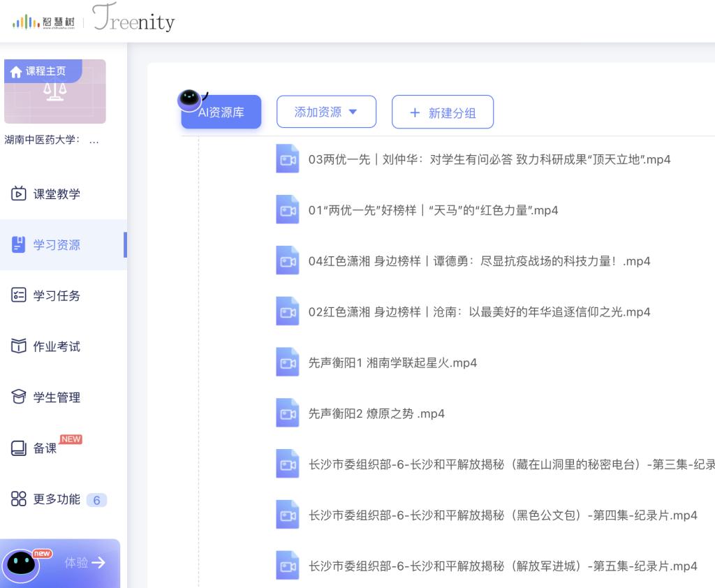Viewport: 715px width, 588px height.
Task: Click the 智慧树 logo in header
Action: click(x=43, y=22)
